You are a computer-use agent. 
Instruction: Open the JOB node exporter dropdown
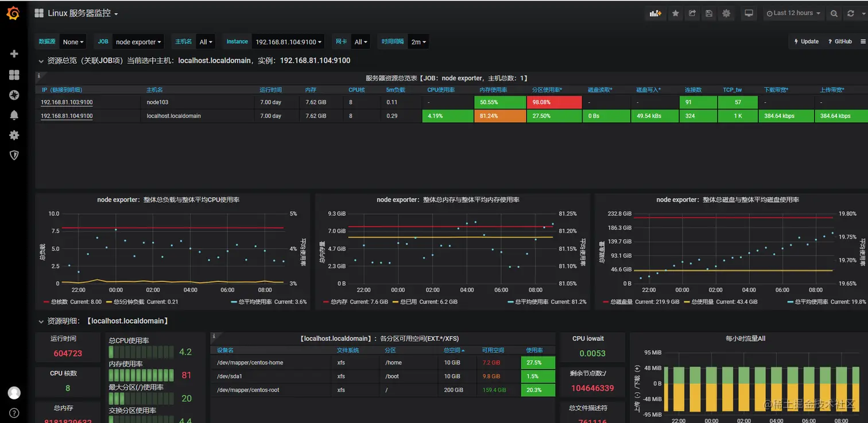138,42
